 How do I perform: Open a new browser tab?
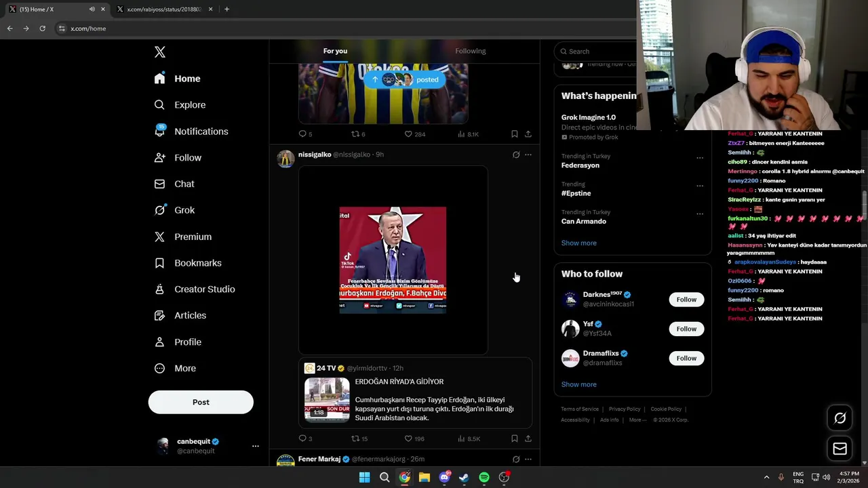click(x=226, y=9)
